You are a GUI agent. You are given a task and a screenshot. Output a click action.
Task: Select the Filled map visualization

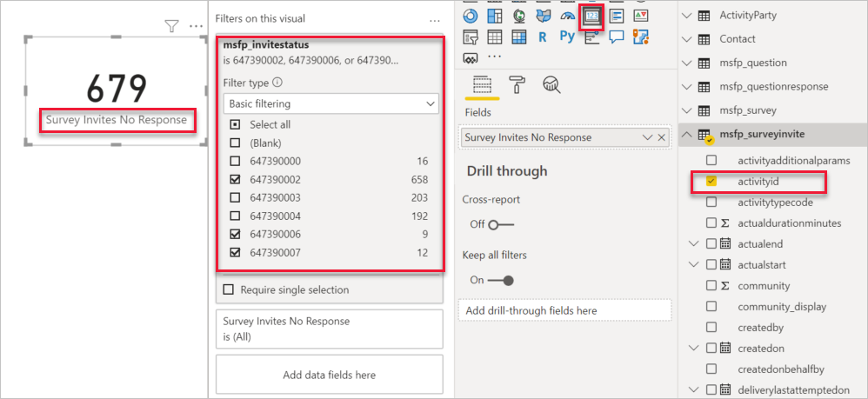pyautogui.click(x=543, y=16)
